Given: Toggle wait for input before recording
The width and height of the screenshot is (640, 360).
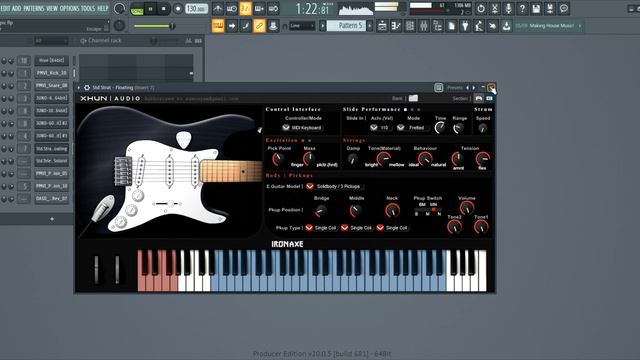Looking at the screenshot, I should (231, 8).
